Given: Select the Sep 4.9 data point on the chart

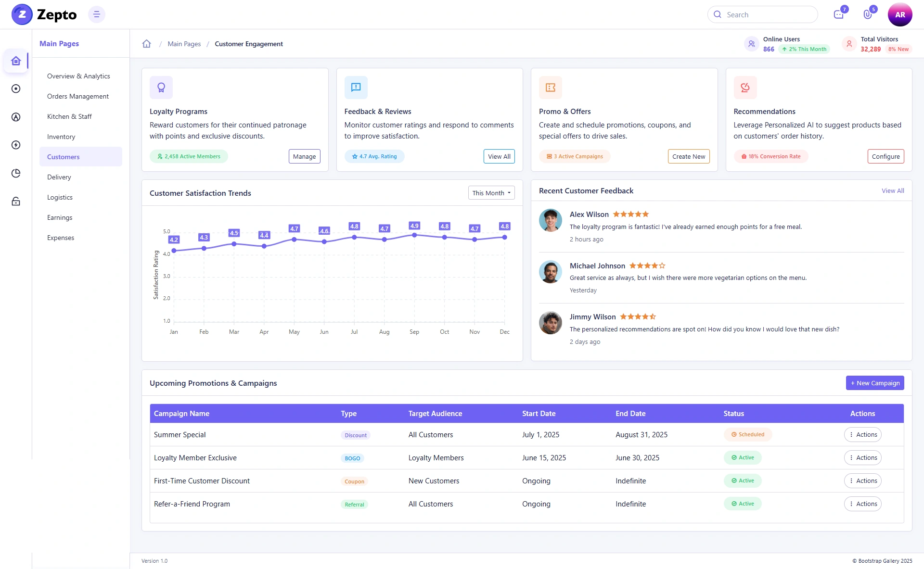Looking at the screenshot, I should pyautogui.click(x=414, y=235).
